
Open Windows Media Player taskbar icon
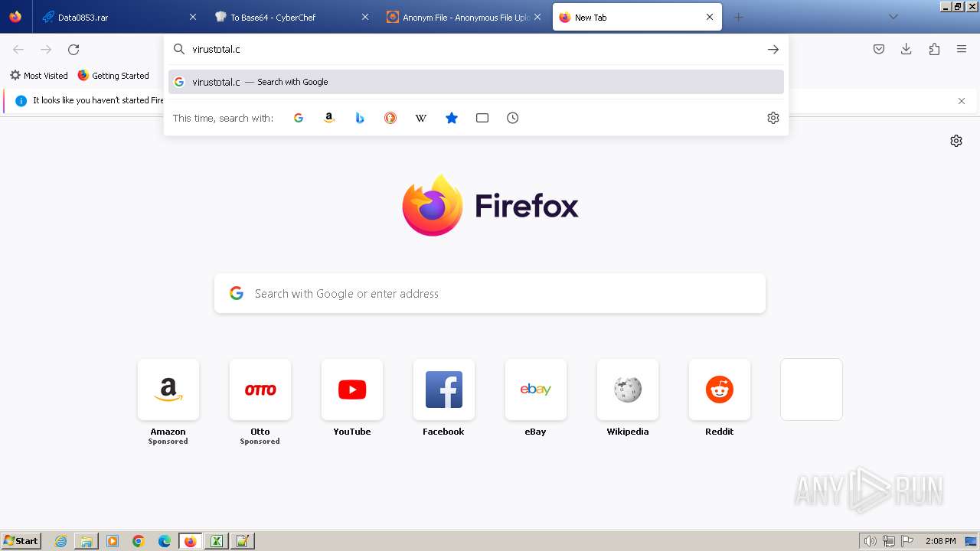pyautogui.click(x=113, y=541)
